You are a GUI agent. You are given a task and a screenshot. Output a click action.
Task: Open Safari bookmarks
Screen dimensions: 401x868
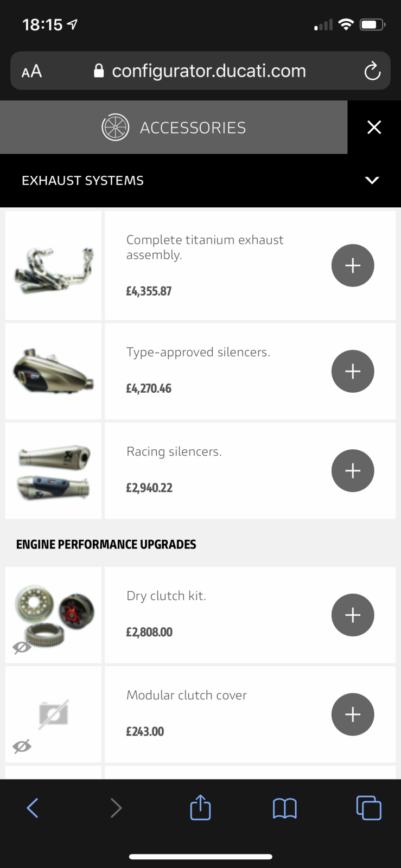click(284, 808)
